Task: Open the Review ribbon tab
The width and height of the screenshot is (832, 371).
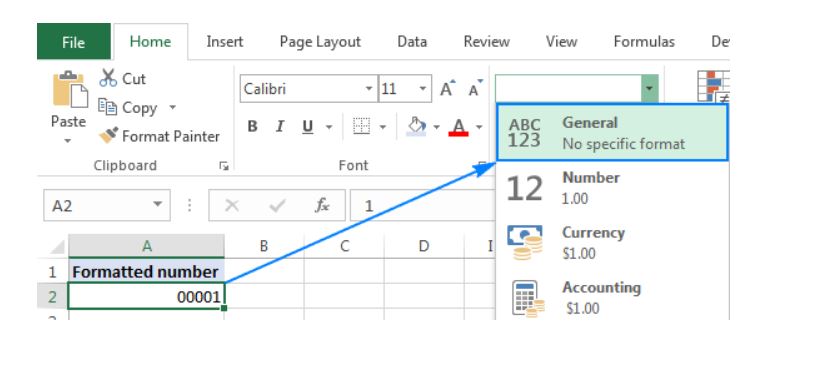Action: [486, 42]
